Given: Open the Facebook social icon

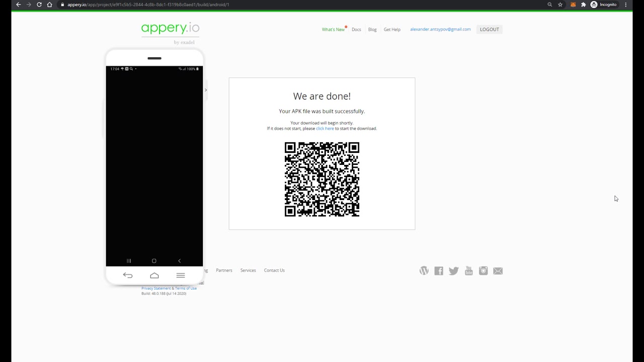Looking at the screenshot, I should click(x=439, y=271).
